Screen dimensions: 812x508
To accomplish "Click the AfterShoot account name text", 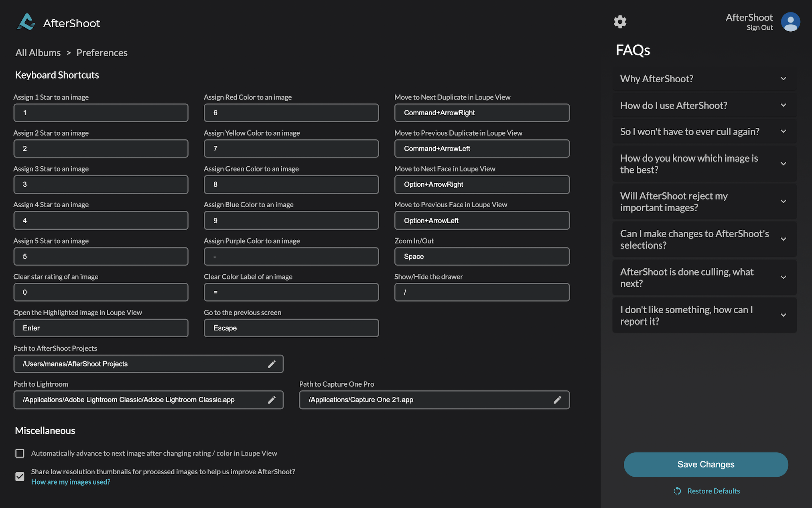I will tap(749, 17).
